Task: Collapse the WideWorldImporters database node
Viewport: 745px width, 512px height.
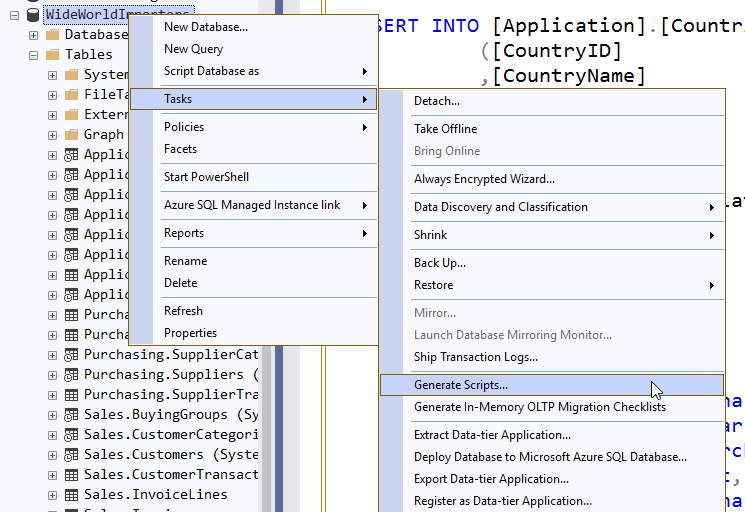Action: (14, 15)
